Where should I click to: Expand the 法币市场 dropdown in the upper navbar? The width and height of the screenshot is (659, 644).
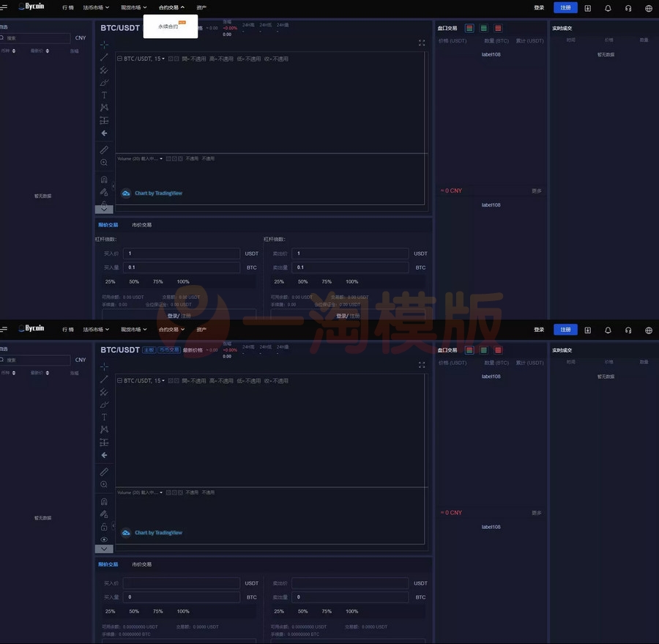[96, 8]
